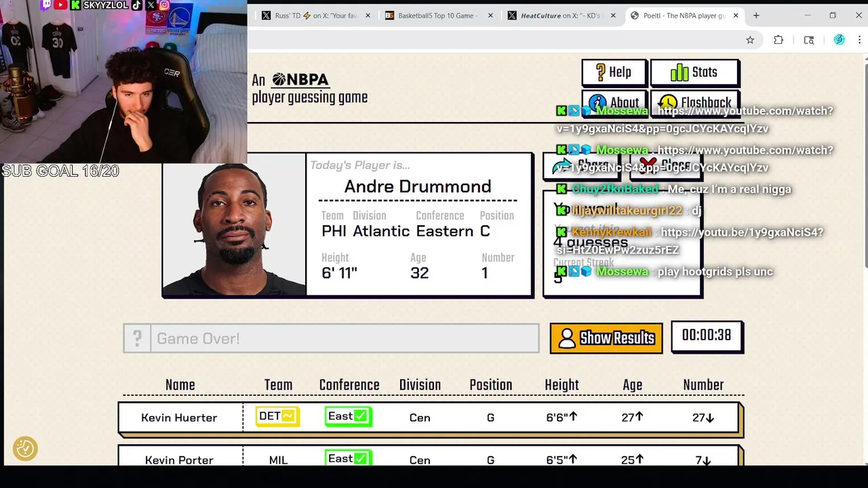This screenshot has height=488, width=868.
Task: Click the 6'6" height cell with up arrow
Action: [x=561, y=418]
